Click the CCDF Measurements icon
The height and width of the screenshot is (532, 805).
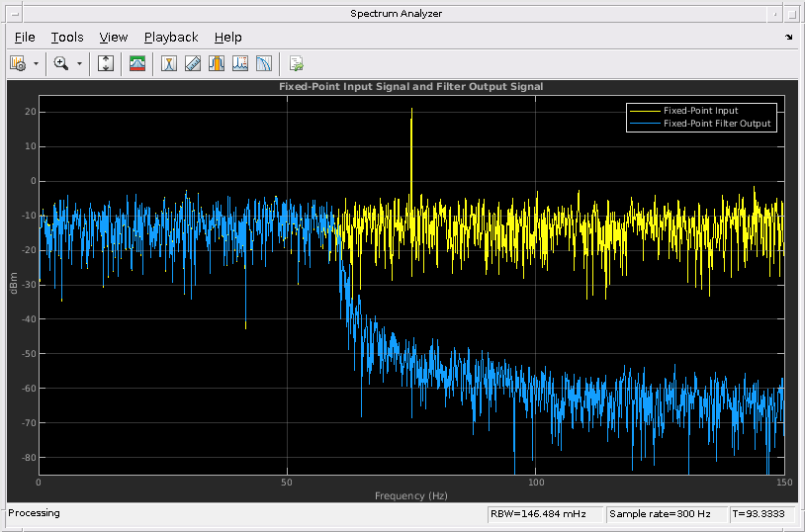coord(264,63)
